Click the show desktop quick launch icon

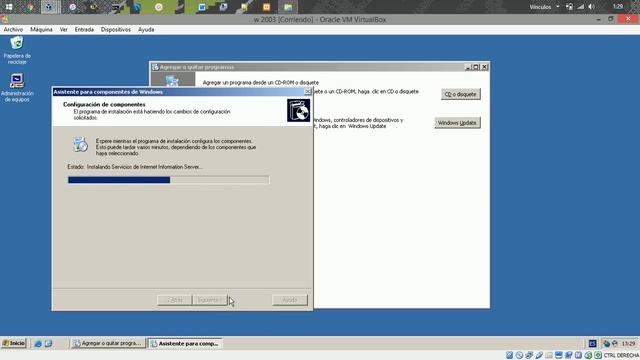coord(48,344)
